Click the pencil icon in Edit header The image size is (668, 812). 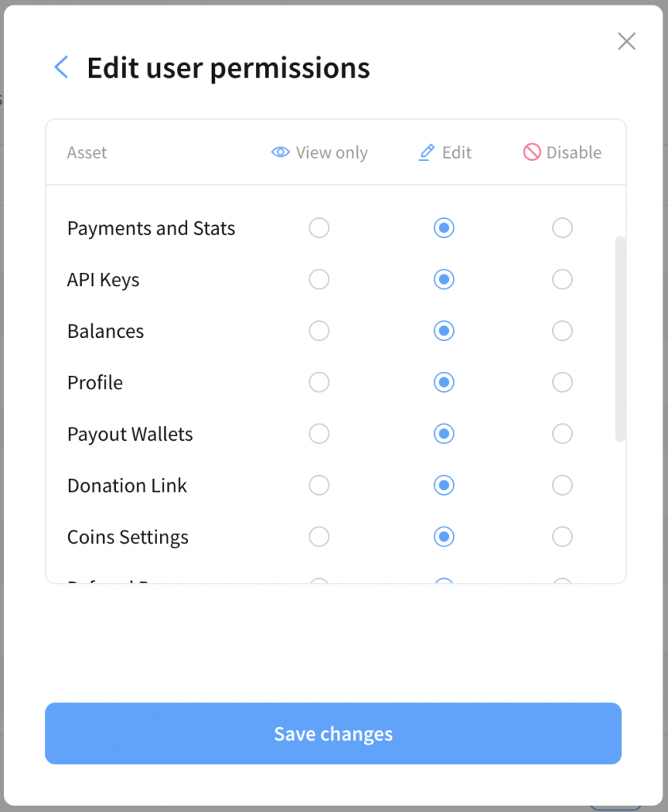pyautogui.click(x=427, y=152)
